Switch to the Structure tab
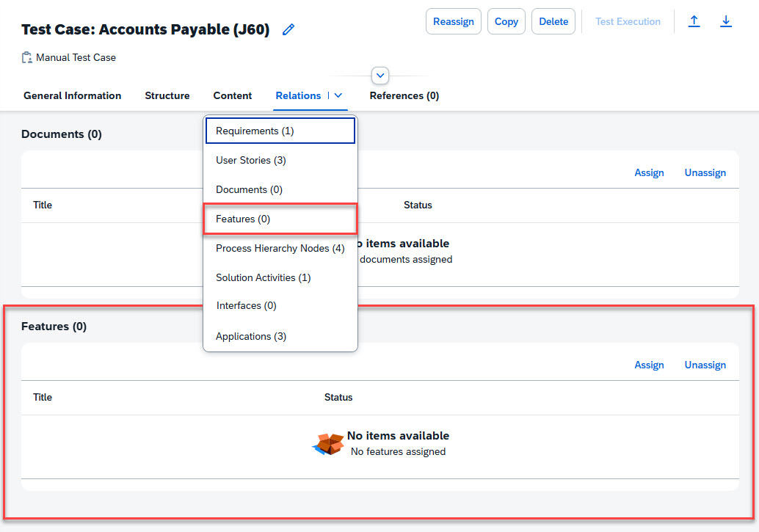 167,95
